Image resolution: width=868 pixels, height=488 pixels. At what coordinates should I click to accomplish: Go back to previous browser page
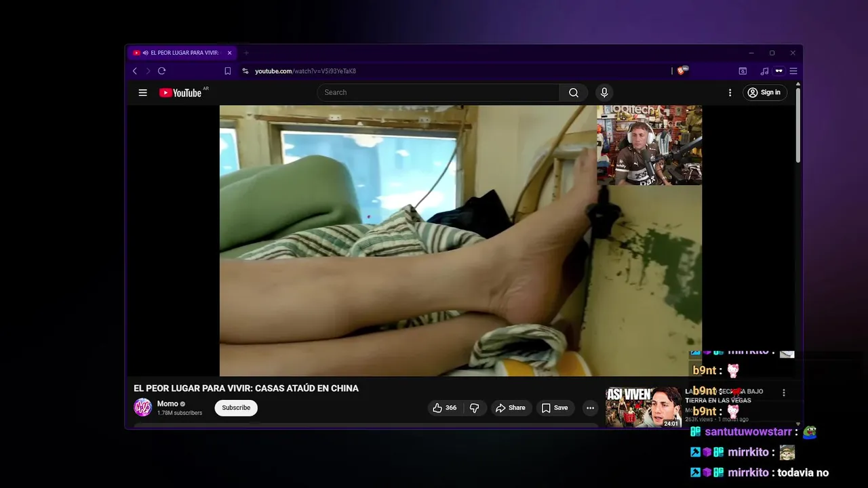(x=135, y=71)
